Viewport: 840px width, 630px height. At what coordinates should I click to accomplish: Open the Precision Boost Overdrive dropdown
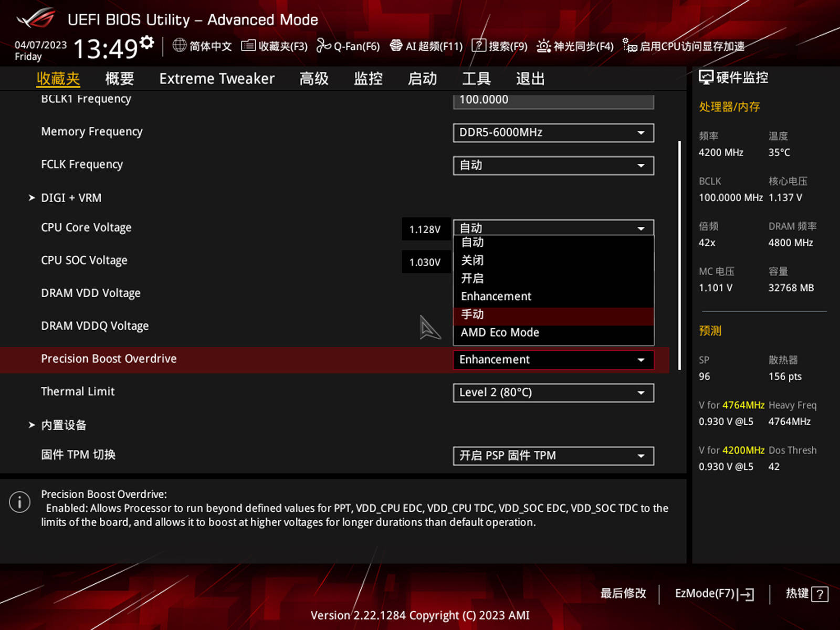(x=553, y=360)
